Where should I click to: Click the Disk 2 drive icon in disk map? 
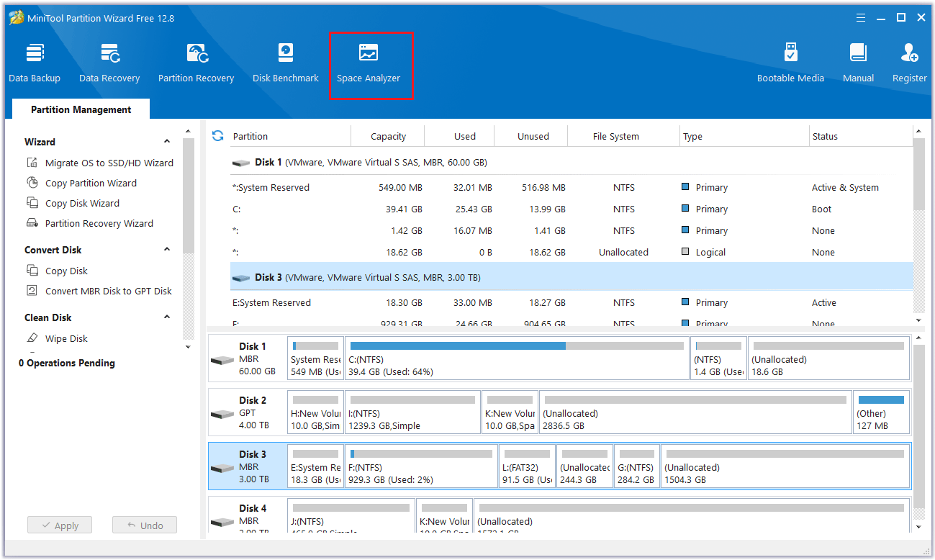click(x=222, y=414)
